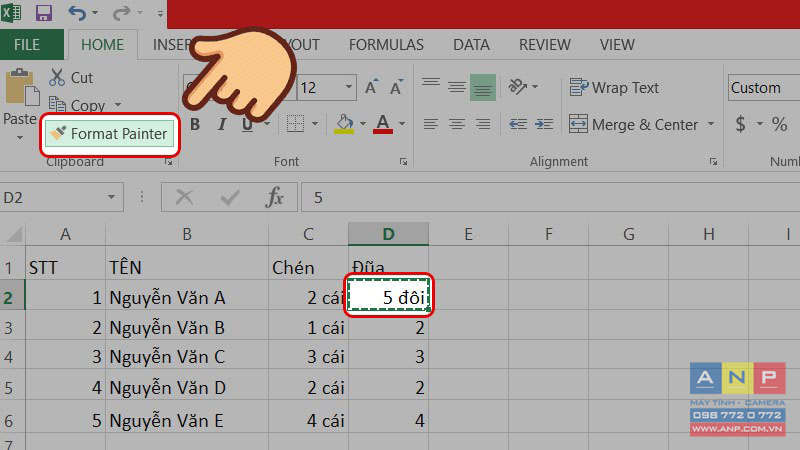The width and height of the screenshot is (800, 450).
Task: Click the Decrease Indent icon
Action: (518, 124)
